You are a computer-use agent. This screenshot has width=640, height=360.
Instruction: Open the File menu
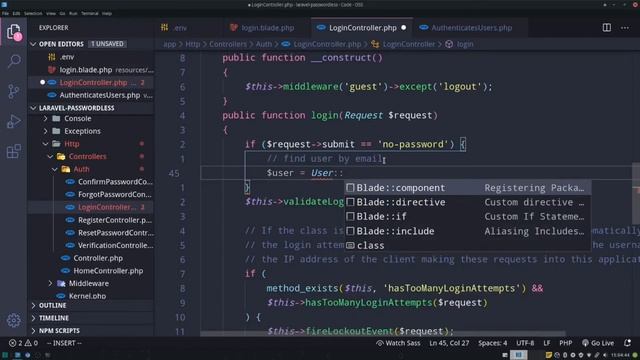(x=5, y=13)
